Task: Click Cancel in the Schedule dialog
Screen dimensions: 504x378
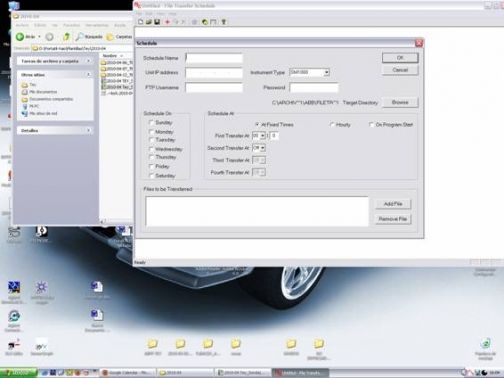Action: [400, 70]
